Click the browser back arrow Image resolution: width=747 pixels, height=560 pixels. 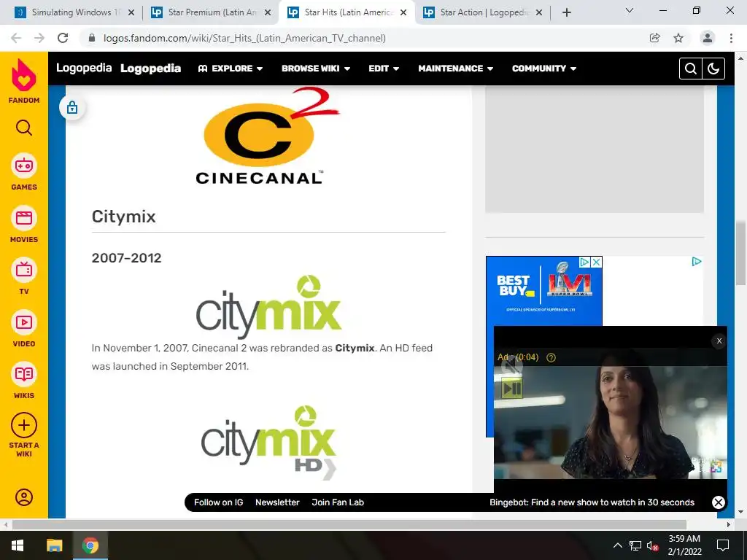(x=16, y=38)
